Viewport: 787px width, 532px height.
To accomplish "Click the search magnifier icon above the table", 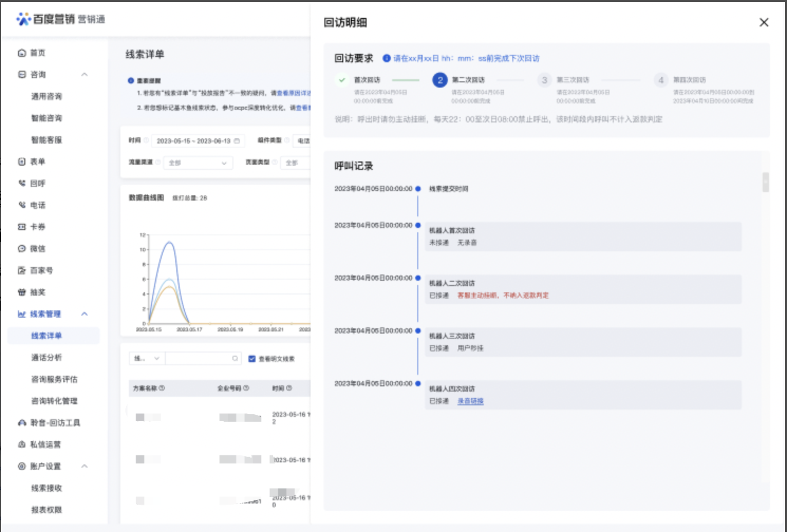I will click(235, 358).
